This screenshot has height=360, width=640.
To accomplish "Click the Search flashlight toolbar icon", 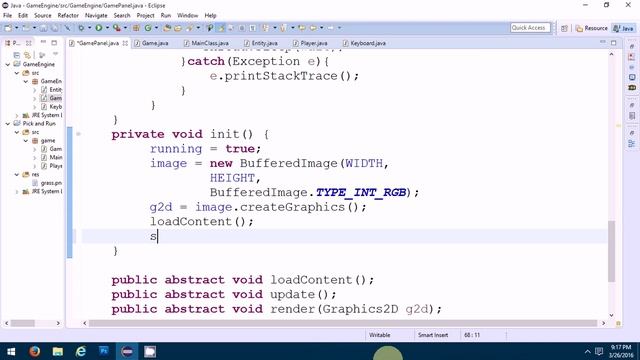I will pyautogui.click(x=189, y=28).
